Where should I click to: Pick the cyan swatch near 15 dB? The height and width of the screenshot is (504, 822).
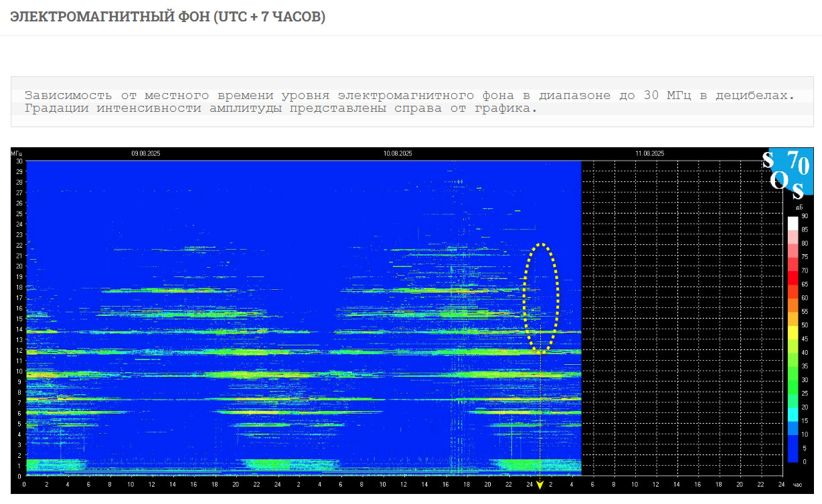click(793, 414)
